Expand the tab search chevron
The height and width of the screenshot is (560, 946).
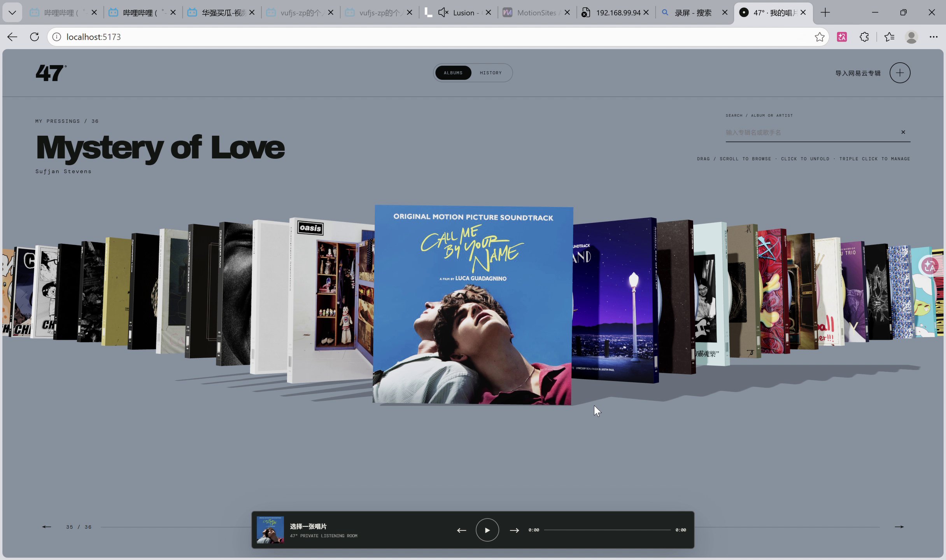pos(12,12)
